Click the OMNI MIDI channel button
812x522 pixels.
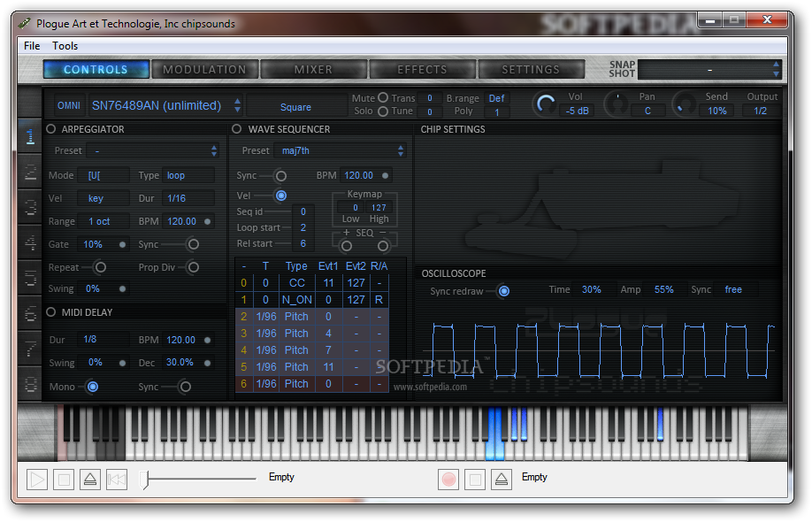[69, 105]
